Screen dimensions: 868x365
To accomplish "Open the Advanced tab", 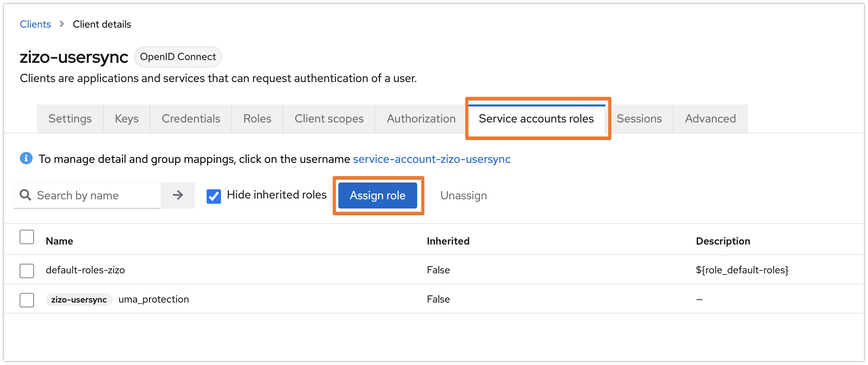I will pos(711,119).
